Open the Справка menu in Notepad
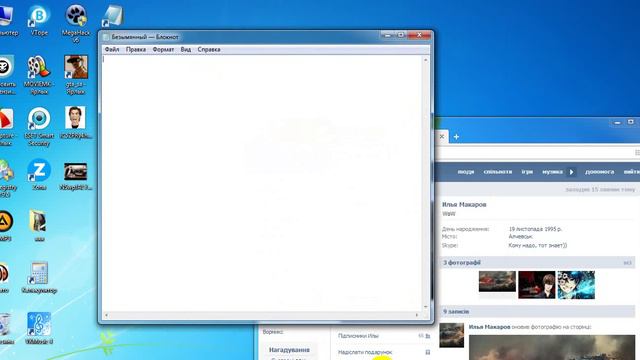 209,49
